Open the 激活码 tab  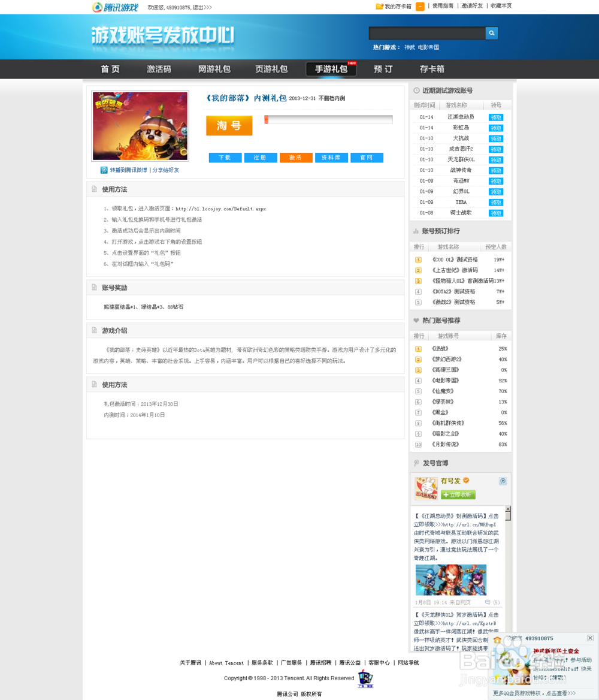coord(159,69)
